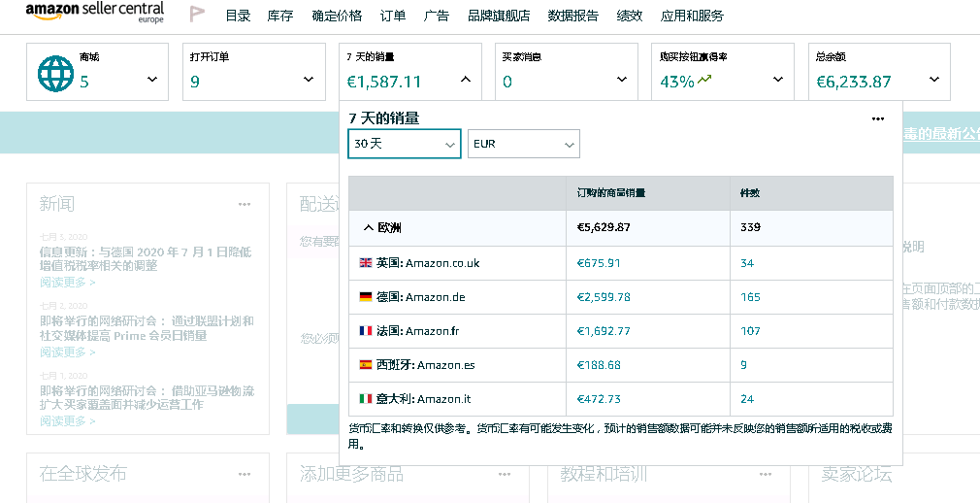Click the €675.91 sales amount link
Image resolution: width=980 pixels, height=503 pixels.
[599, 263]
